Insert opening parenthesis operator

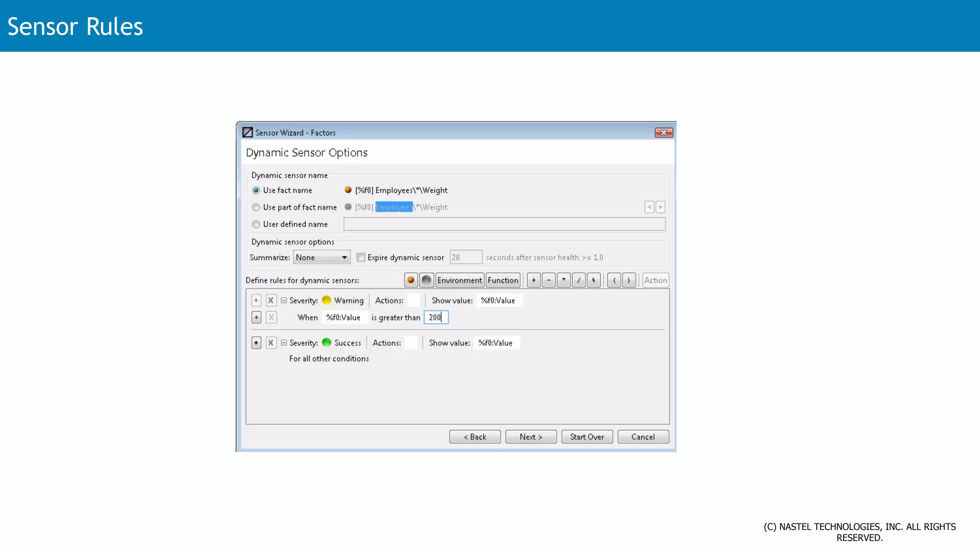point(614,280)
